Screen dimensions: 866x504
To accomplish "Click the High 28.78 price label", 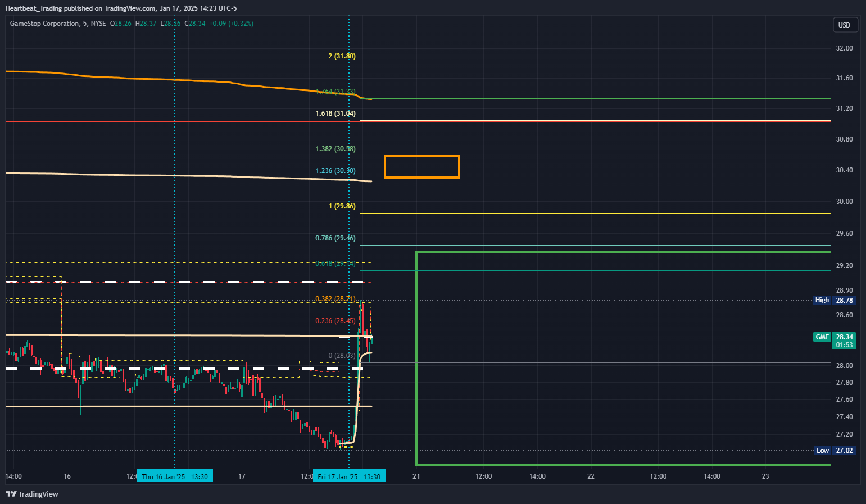I will pyautogui.click(x=835, y=300).
